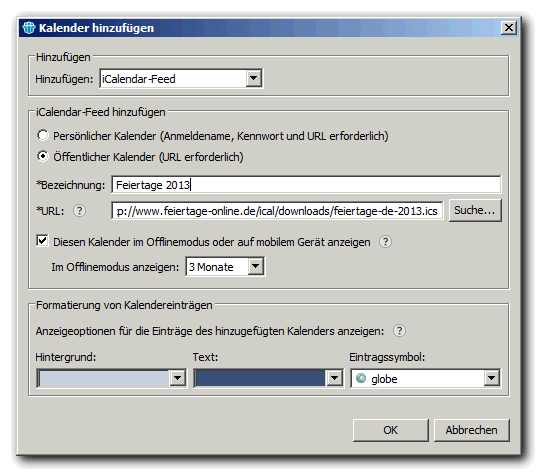Select Persönlicher Kalender radio option

43,135
